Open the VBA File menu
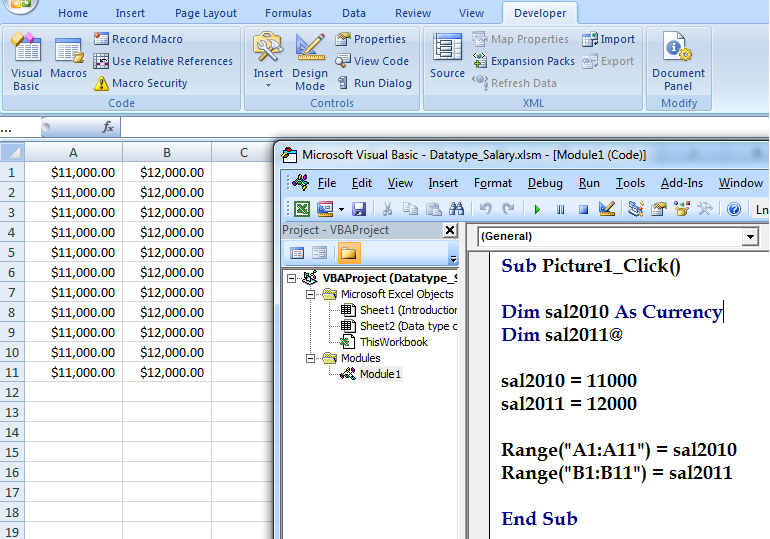Viewport: 770px width, 539px height. [327, 183]
